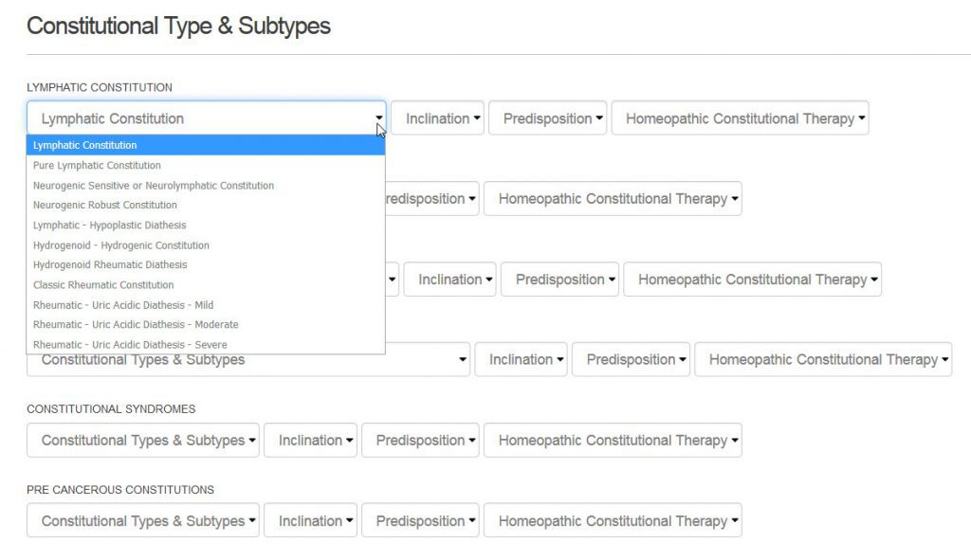Select Rheumatic - Uric Acidic Diathesis - Severe
Screen dimensions: 971x560
click(206, 345)
